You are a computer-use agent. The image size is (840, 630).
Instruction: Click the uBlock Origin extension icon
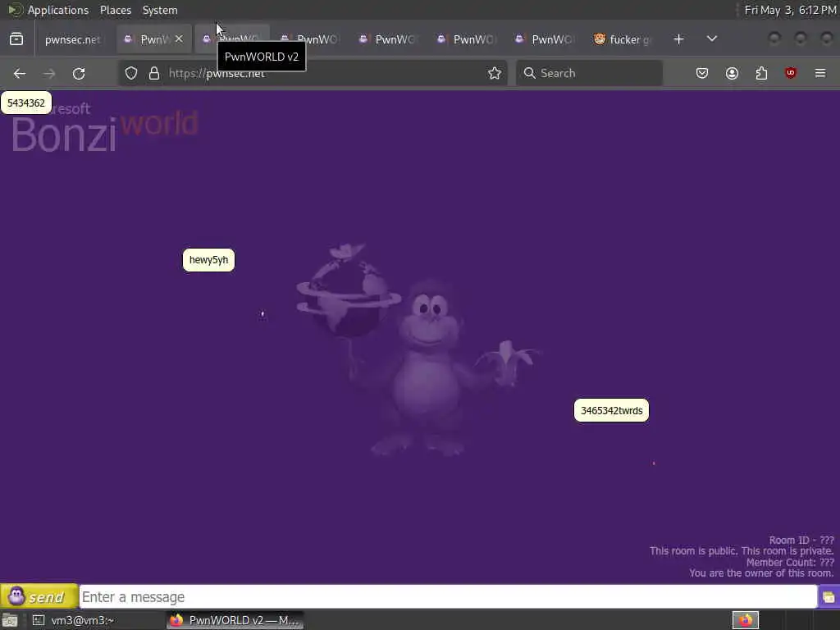(x=791, y=73)
